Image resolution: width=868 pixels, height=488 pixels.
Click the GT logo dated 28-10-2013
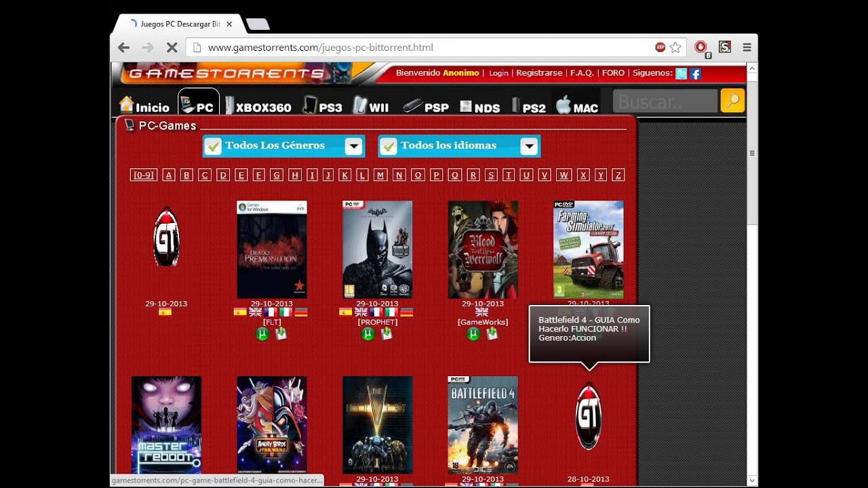point(589,416)
